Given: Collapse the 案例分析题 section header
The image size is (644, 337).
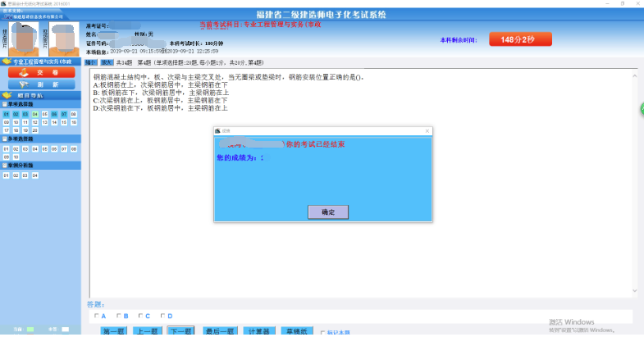Looking at the screenshot, I should tap(5, 166).
